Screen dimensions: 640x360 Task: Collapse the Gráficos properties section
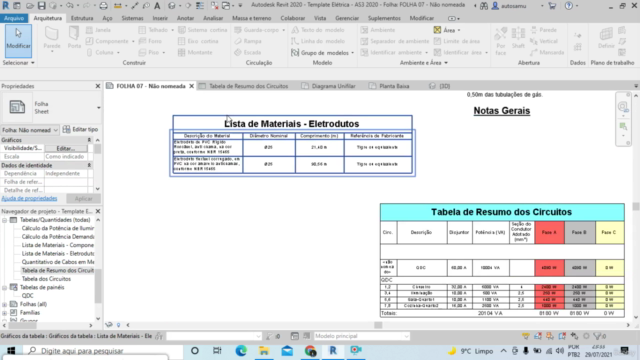(x=89, y=140)
